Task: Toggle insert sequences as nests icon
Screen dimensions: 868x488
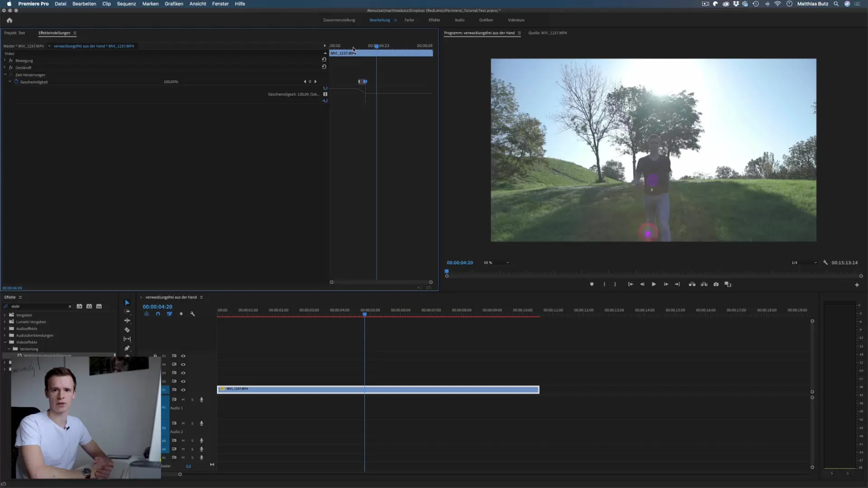Action: click(146, 314)
